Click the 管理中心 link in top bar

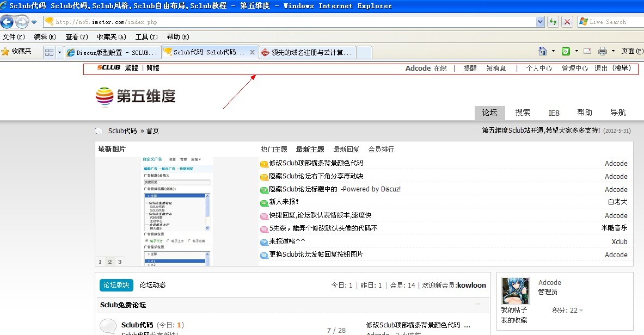click(x=574, y=69)
